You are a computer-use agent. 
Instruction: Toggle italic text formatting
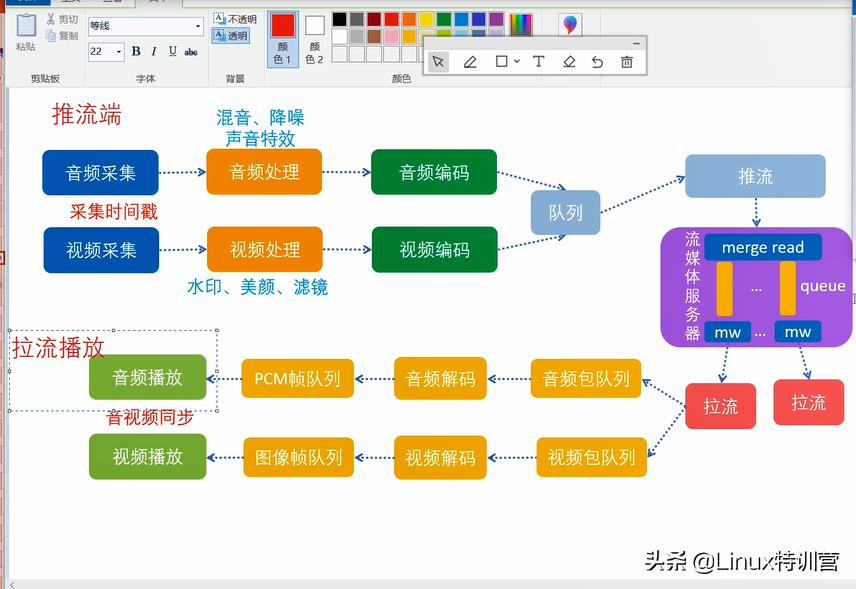[153, 50]
